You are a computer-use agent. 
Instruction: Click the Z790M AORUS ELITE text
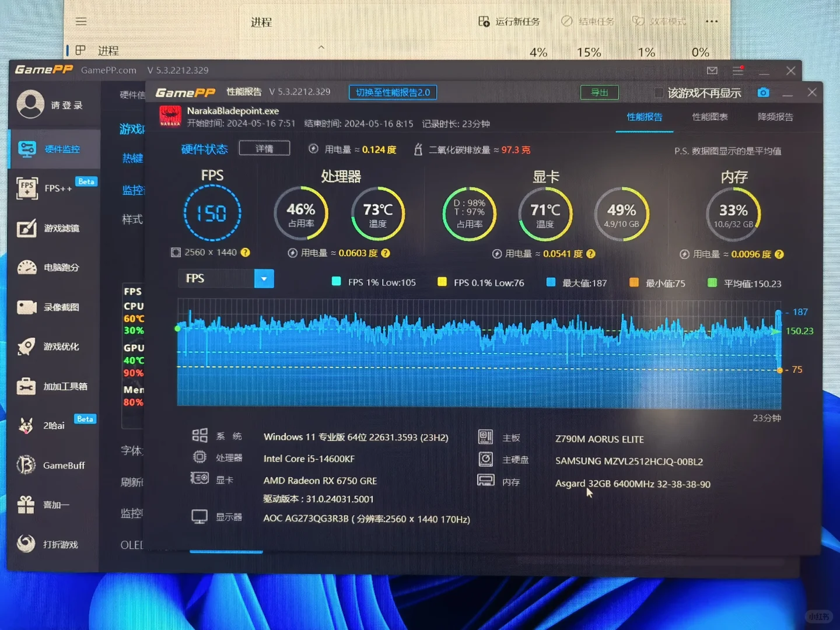pos(600,439)
